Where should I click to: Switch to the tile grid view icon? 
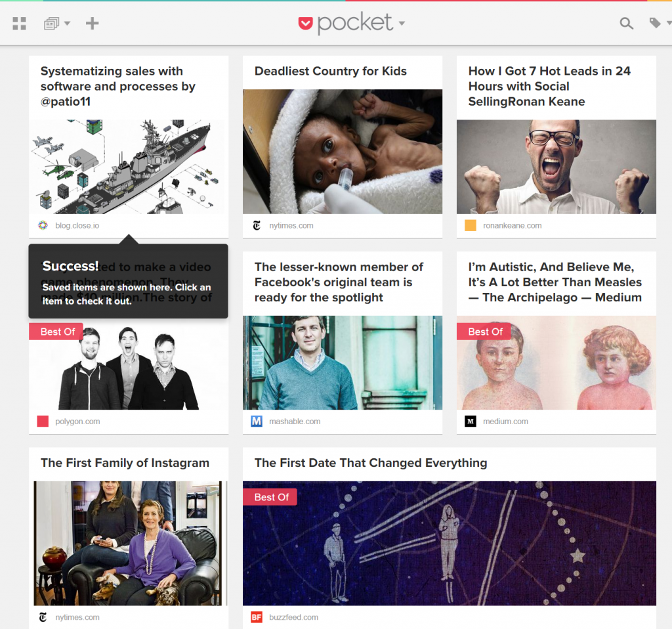(19, 24)
